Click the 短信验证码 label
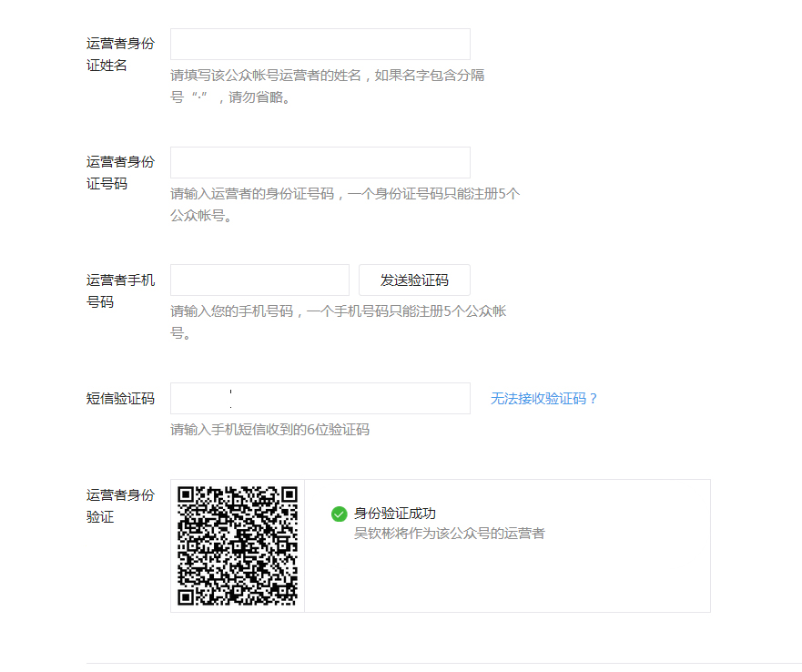Image resolution: width=802 pixels, height=672 pixels. (120, 398)
